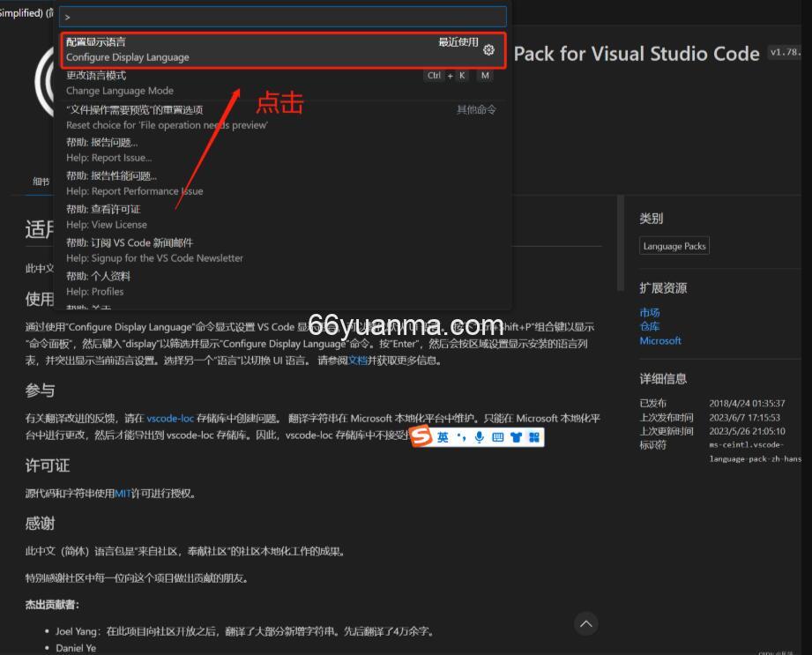The height and width of the screenshot is (655, 812).
Task: Open the Microsoft link under 扩展资源
Action: click(660, 340)
